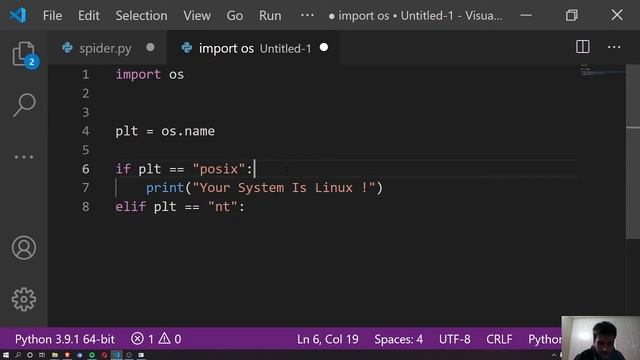
Task: Open the Edit menu
Action: [x=89, y=16]
